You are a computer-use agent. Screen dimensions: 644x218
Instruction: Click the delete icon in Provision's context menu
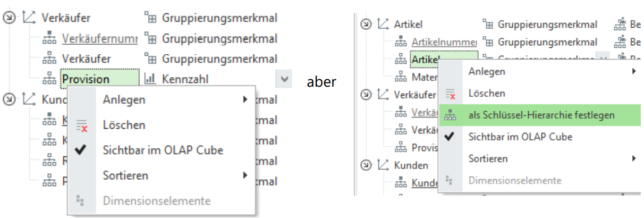(x=81, y=125)
